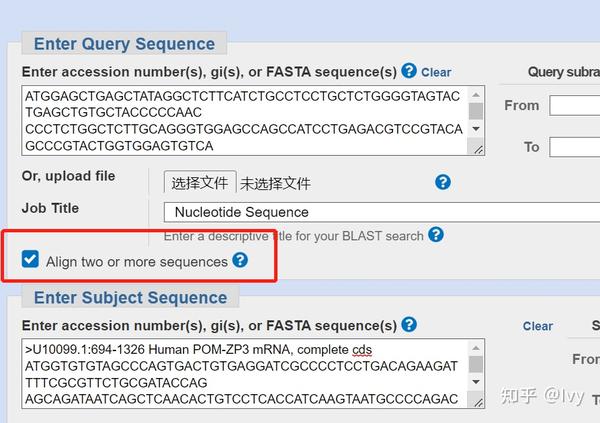Click the subject text area resize handle
The image size is (600, 423).
pyautogui.click(x=477, y=401)
